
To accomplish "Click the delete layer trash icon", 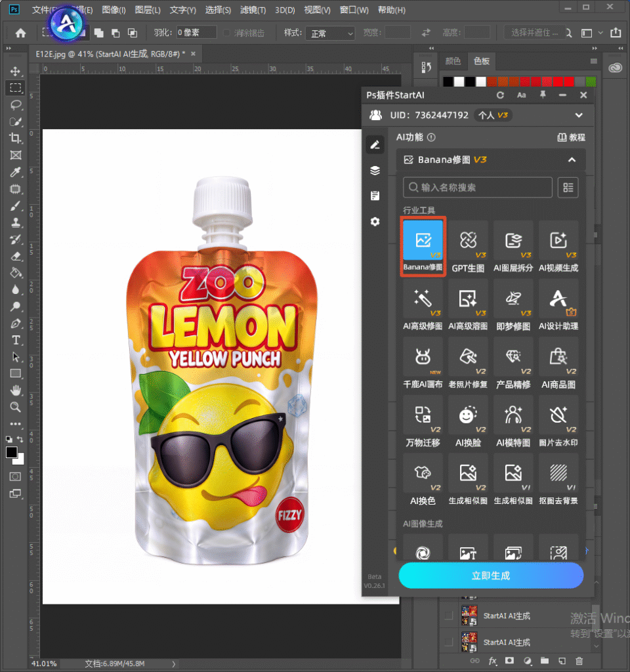I will click(579, 661).
